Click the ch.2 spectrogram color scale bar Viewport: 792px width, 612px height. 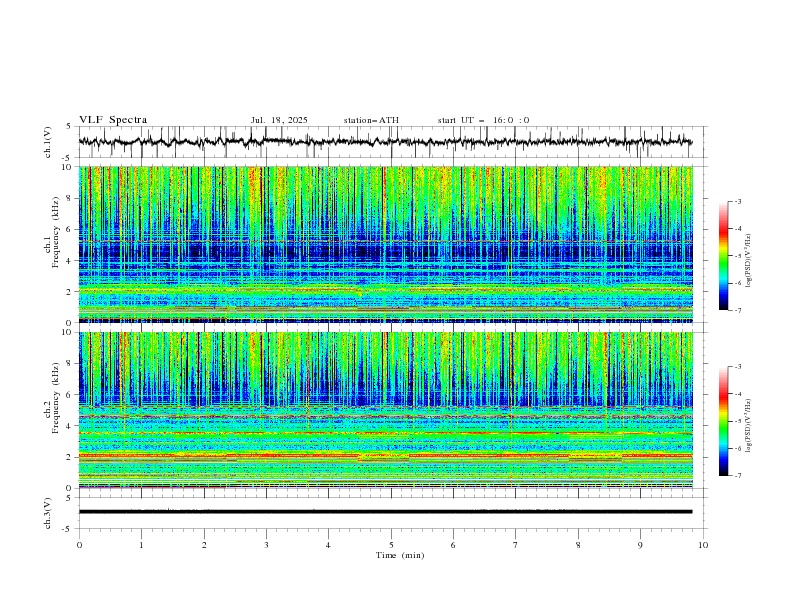[x=724, y=421]
